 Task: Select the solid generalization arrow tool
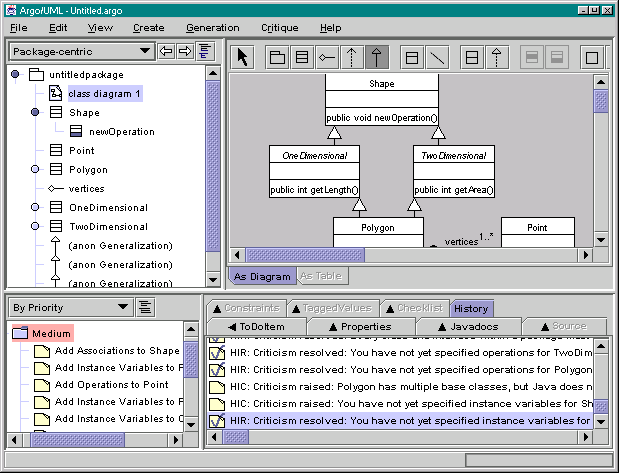(x=375, y=57)
